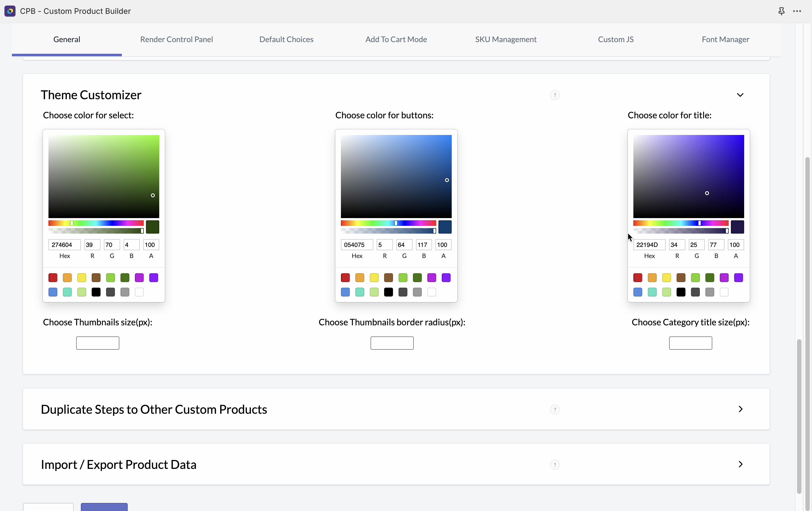This screenshot has width=812, height=511.
Task: Click the Hex field showing 274604
Action: [65, 245]
